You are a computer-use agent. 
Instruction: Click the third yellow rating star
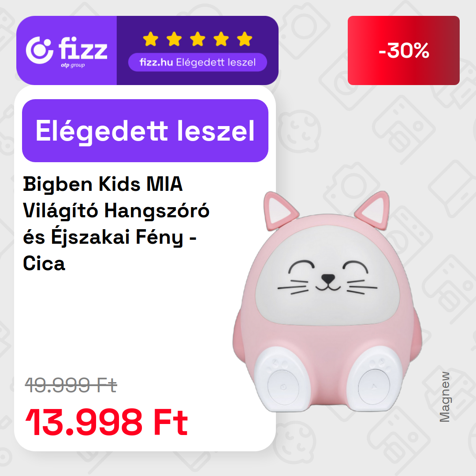pyautogui.click(x=197, y=39)
